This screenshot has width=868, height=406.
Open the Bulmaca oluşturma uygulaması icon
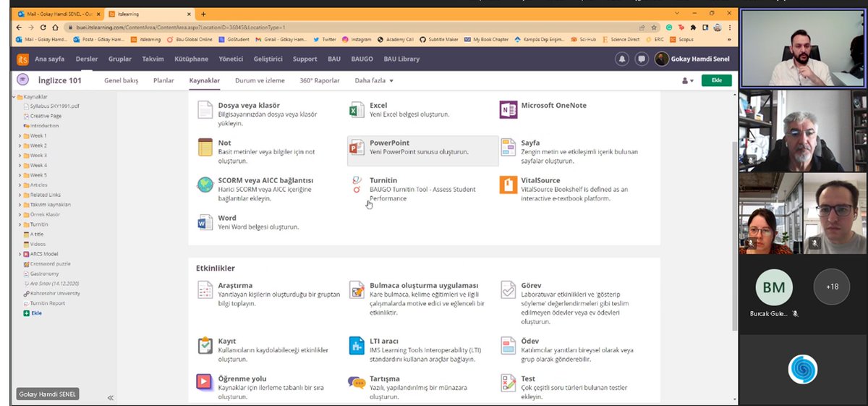357,290
